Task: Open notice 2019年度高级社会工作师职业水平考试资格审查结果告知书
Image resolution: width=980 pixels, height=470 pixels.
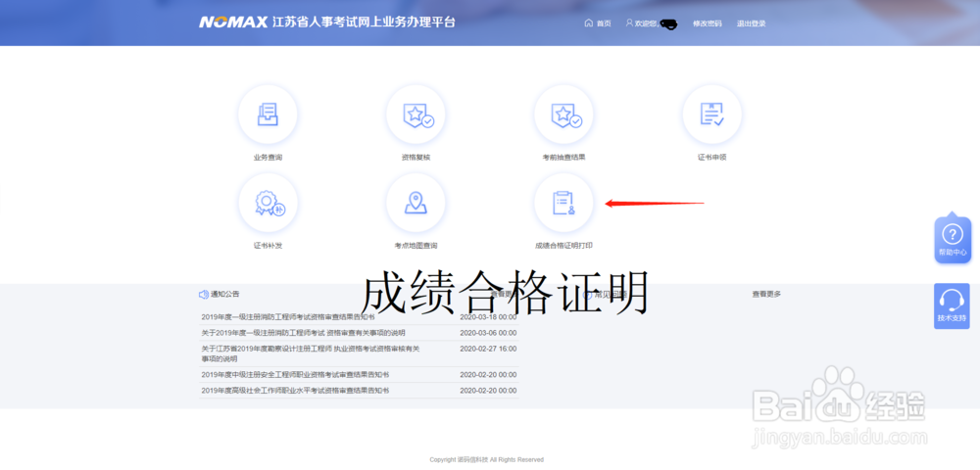Action: coord(295,390)
